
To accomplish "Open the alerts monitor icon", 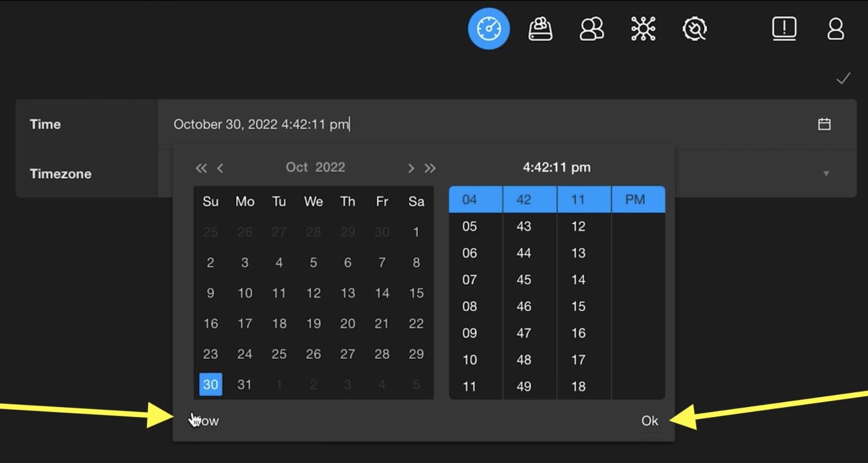I will coord(784,29).
